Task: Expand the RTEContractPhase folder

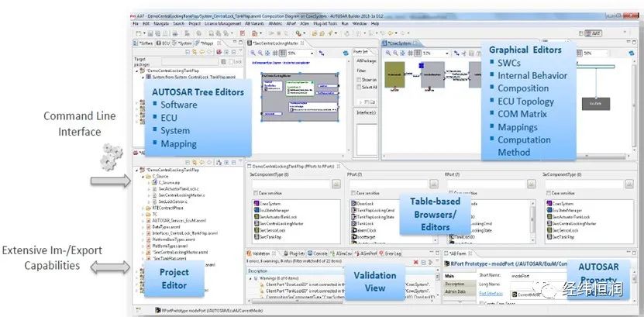Action: tap(143, 208)
